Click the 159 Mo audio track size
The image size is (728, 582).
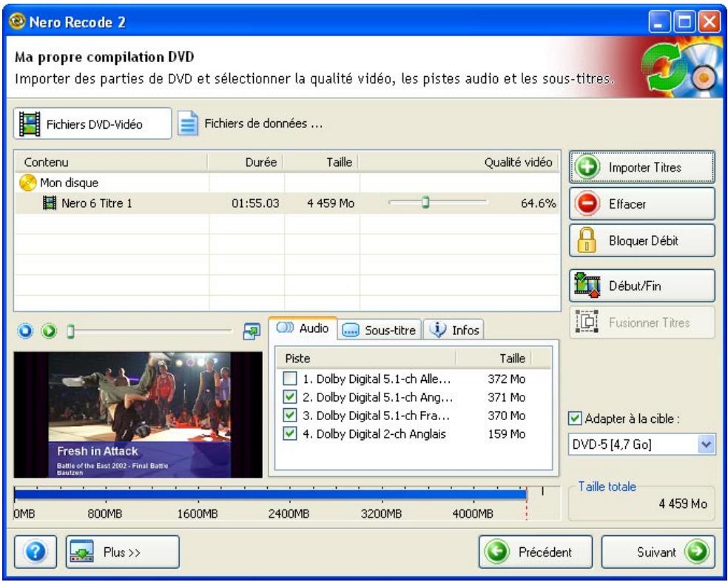click(x=506, y=434)
